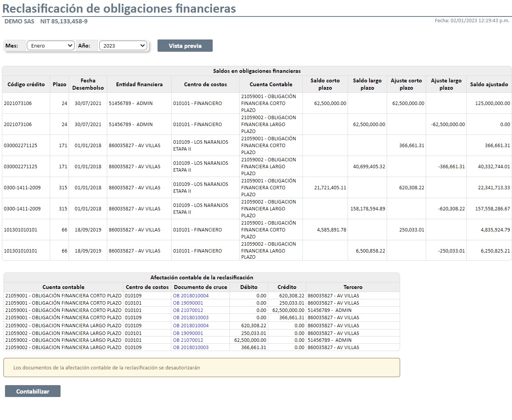Select saldo ajustado value 157,558,286.67
Image resolution: width=512 pixels, height=420 pixels.
pyautogui.click(x=492, y=209)
